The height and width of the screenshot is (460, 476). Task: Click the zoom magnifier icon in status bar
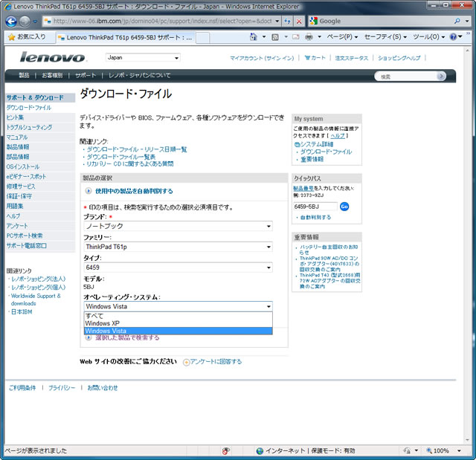[429, 450]
